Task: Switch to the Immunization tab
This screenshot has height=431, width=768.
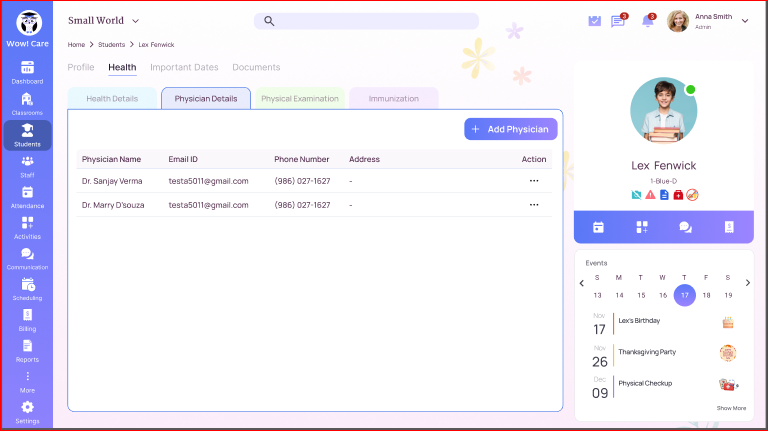Action: click(393, 99)
